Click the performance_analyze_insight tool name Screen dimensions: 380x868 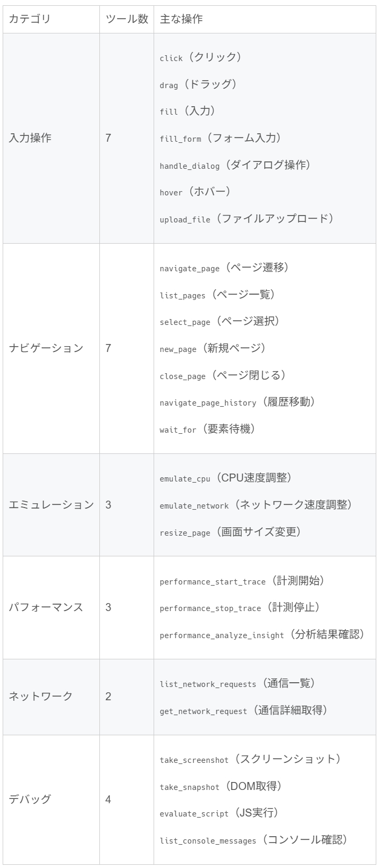pos(222,635)
